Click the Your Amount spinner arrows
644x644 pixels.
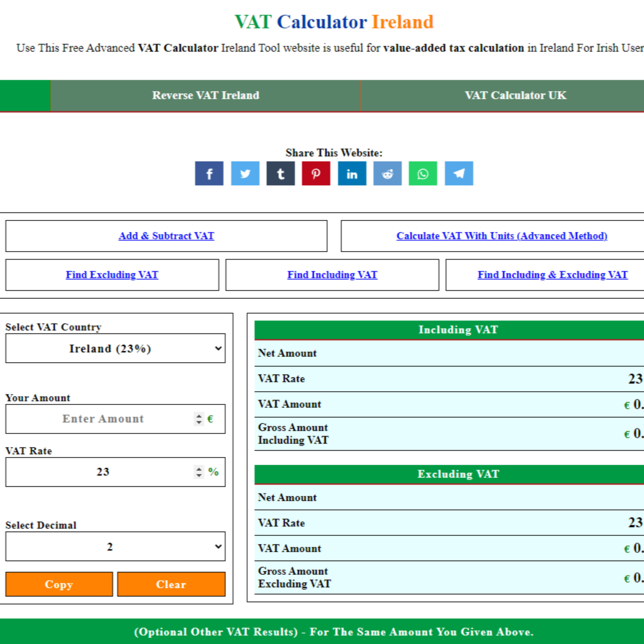(x=199, y=419)
